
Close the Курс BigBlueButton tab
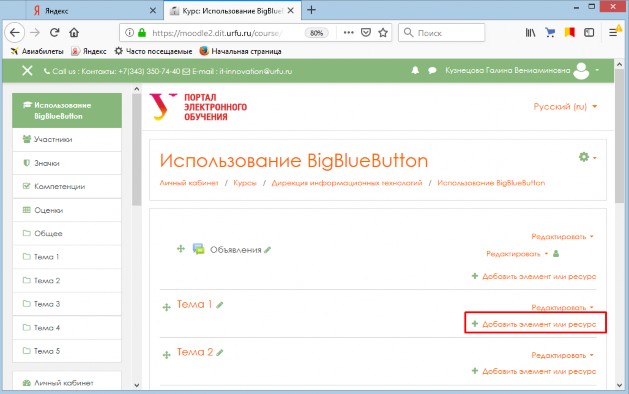pos(291,11)
